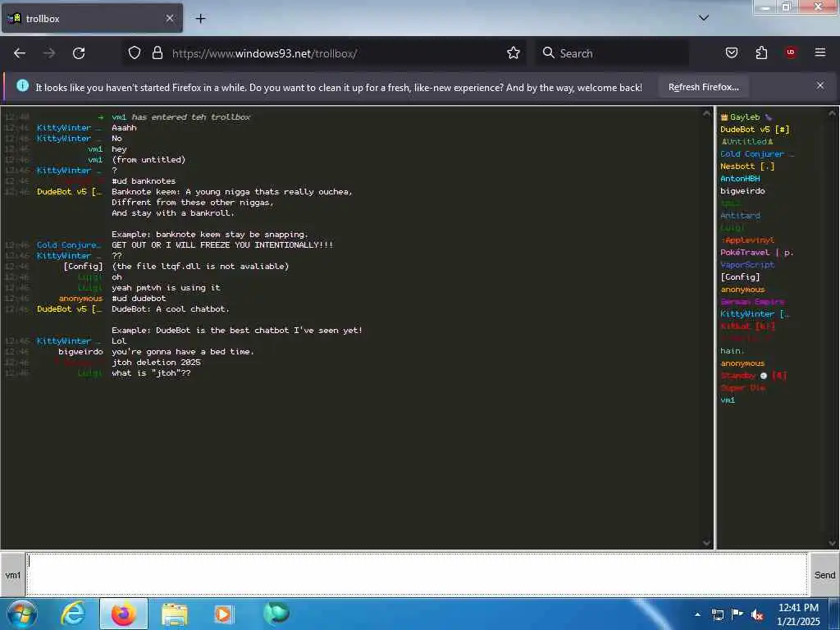
Task: Select Nesbott in the user list
Action: [x=747, y=166]
